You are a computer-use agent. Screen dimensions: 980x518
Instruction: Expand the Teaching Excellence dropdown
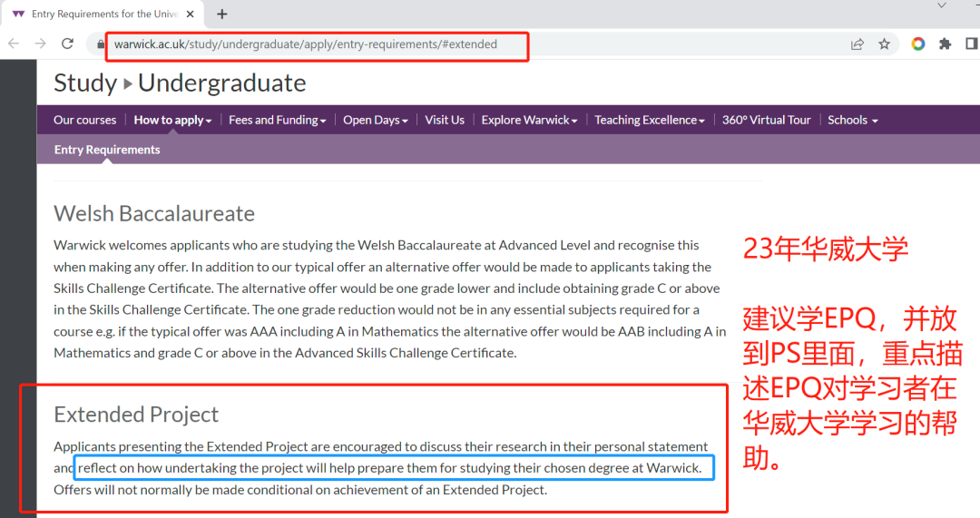coord(650,120)
